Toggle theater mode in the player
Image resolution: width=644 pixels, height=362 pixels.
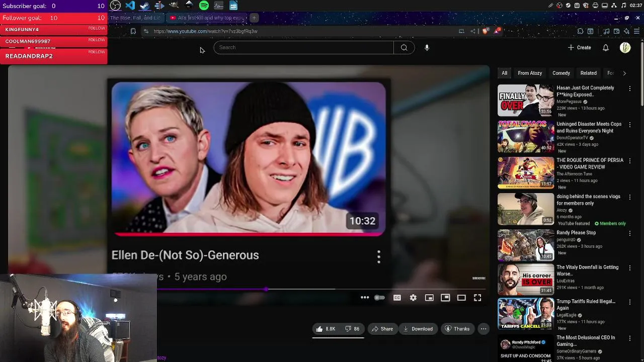tap(461, 298)
